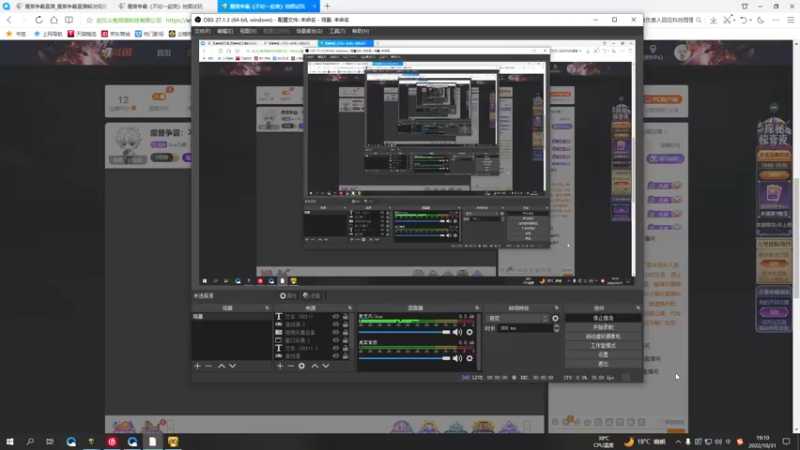This screenshot has height=450, width=800.
Task: Enable 工作室模式 in OBS controls
Action: [603, 345]
